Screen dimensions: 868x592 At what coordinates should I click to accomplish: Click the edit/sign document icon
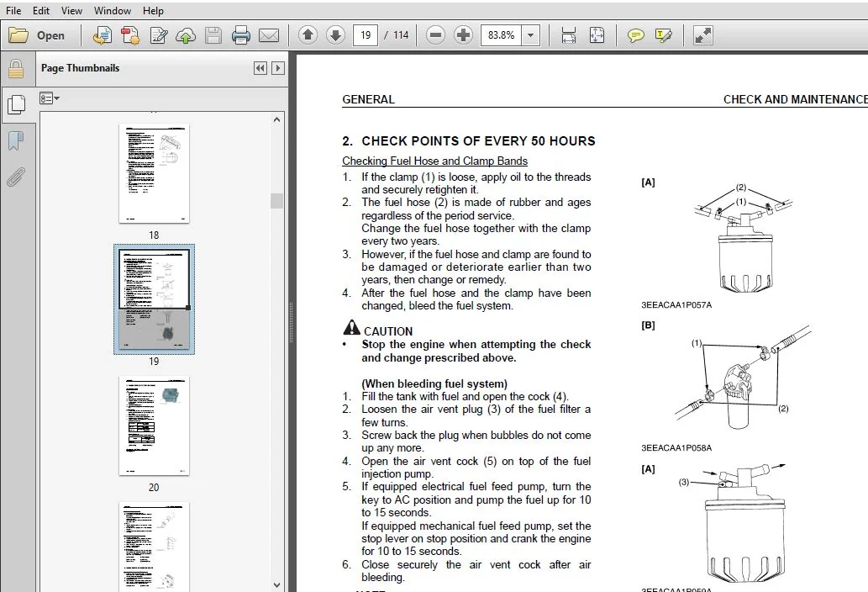click(x=159, y=35)
